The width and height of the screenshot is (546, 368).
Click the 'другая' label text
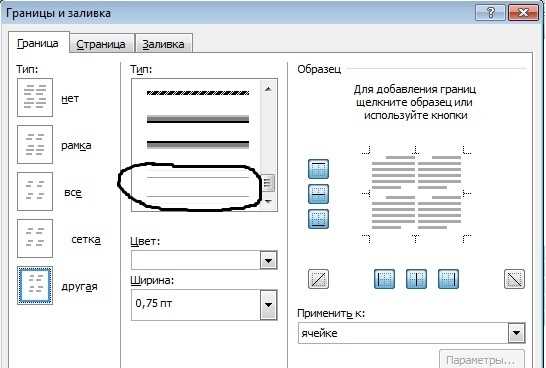[79, 287]
